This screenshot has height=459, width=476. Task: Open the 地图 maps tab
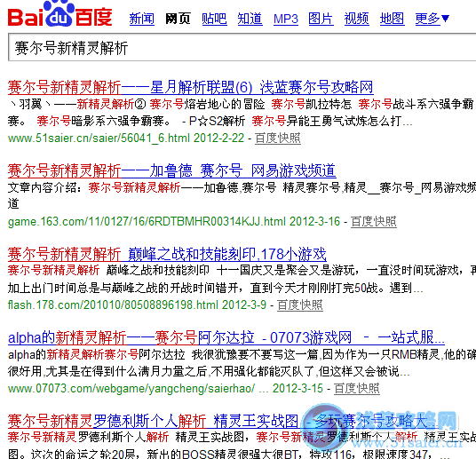392,19
